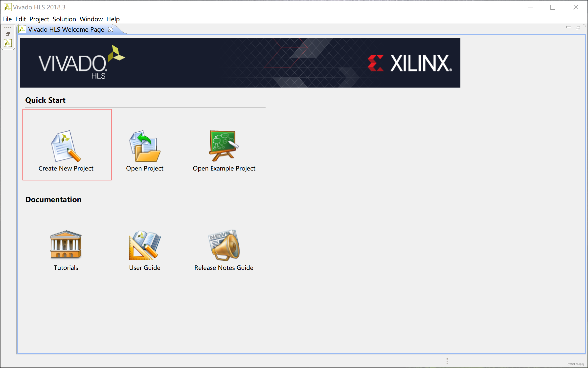Open the Edit menu
This screenshot has height=368, width=588.
tap(21, 19)
